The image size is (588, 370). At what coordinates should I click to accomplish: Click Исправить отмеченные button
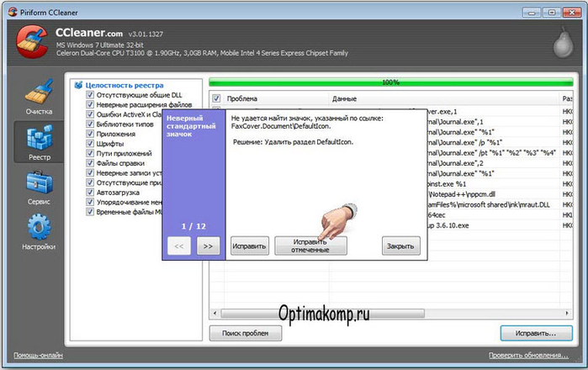310,246
